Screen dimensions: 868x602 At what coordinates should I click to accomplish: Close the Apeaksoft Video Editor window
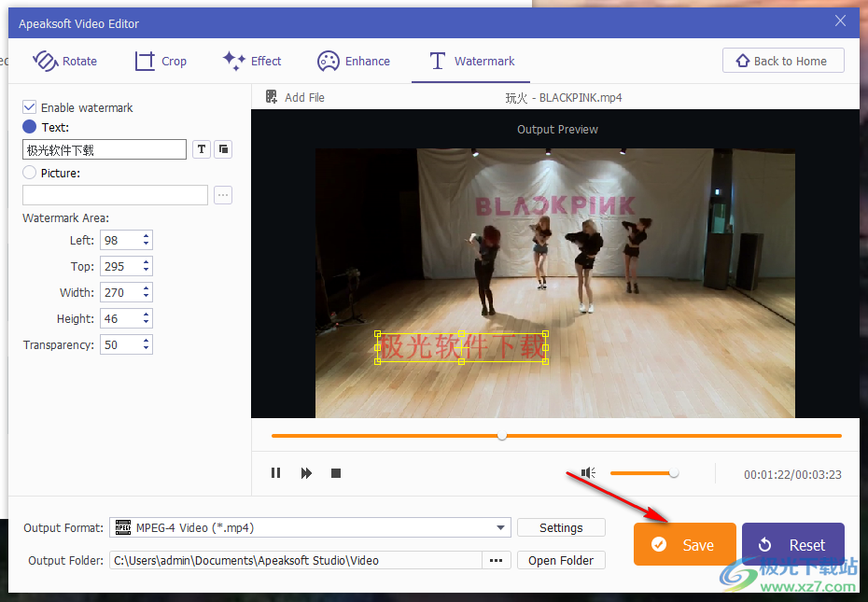[x=840, y=21]
